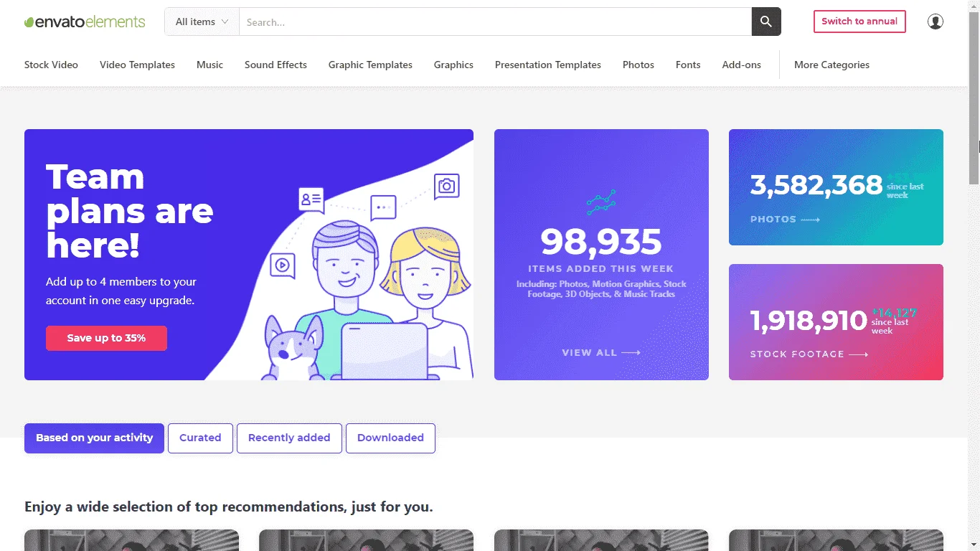Switch to the Curated tab

pos(200,438)
